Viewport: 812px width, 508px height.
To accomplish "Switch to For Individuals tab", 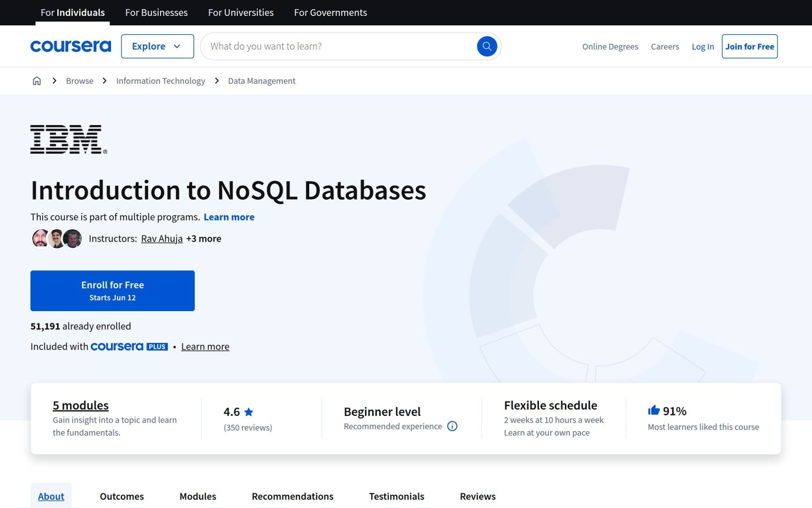I will tap(73, 13).
